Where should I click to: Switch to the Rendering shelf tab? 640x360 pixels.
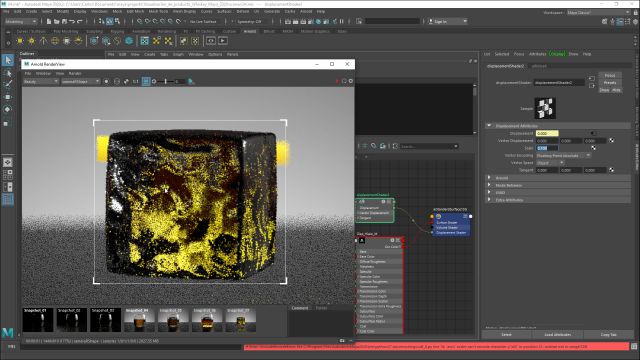[x=167, y=31]
